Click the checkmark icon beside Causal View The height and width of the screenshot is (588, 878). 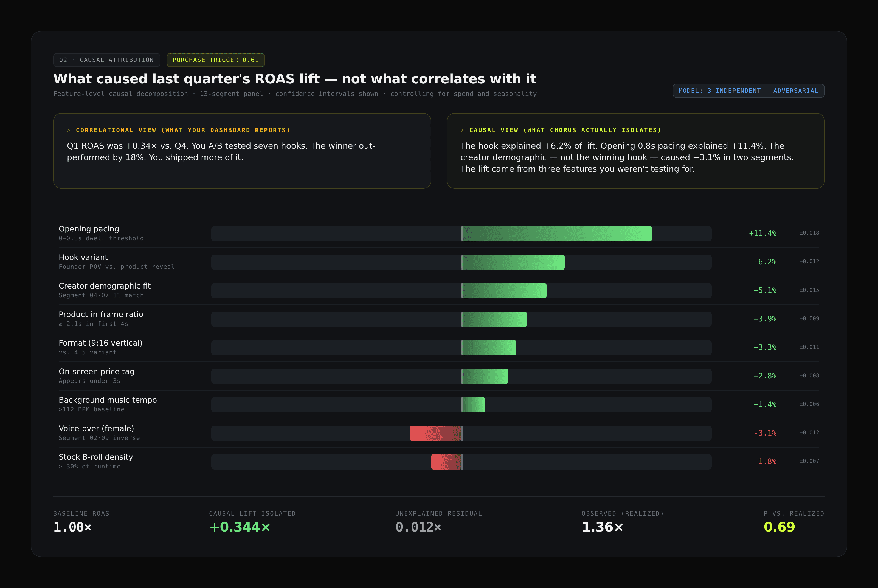[x=462, y=131]
